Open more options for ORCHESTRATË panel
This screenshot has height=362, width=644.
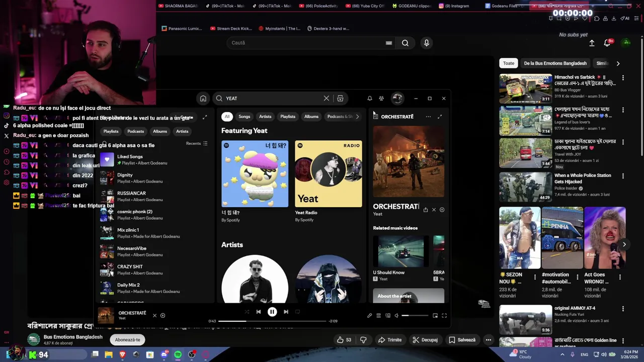click(x=428, y=117)
